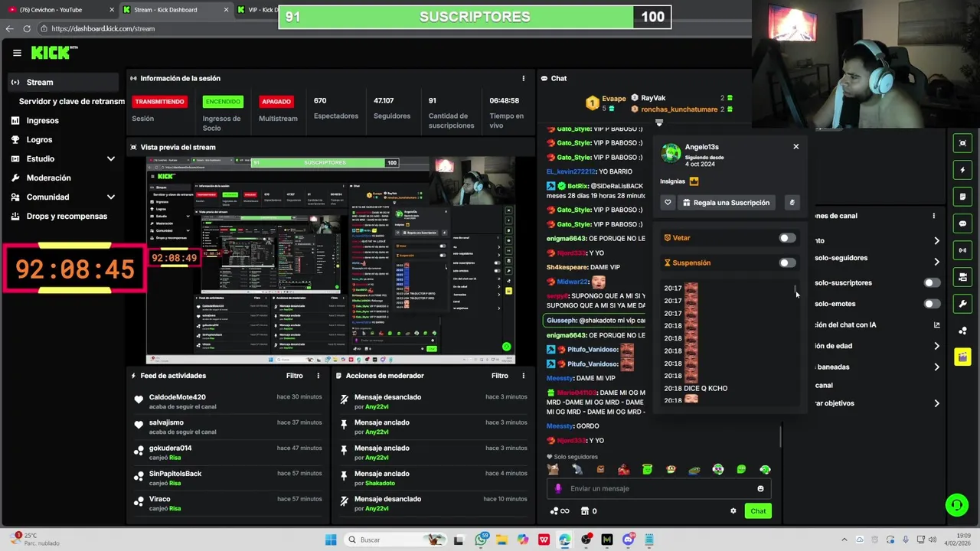Screen dimensions: 980x551
Task: Open the camera icon in the right sidebar
Action: [962, 277]
